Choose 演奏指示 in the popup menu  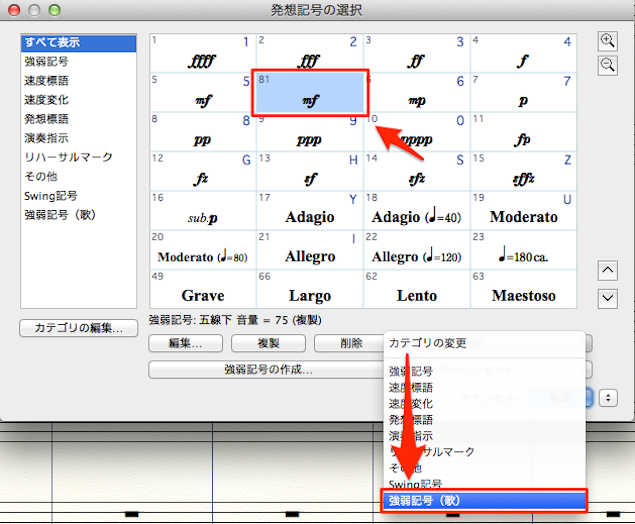coord(484,436)
